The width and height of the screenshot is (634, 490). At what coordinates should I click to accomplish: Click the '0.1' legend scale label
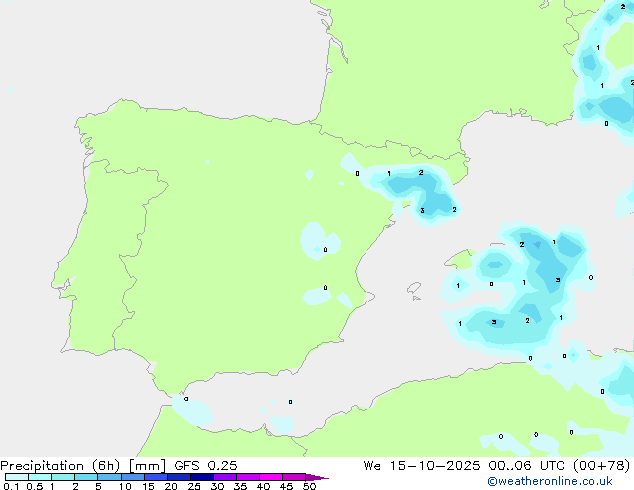click(x=11, y=486)
